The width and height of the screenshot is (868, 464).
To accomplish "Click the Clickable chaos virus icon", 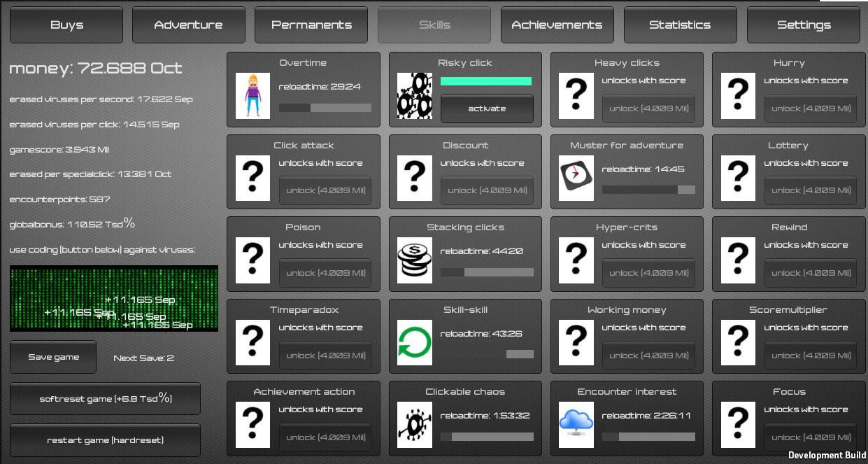I will click(x=415, y=425).
